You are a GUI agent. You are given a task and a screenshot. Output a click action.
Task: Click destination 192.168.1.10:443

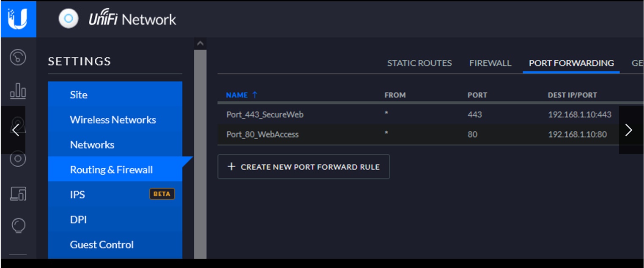580,114
